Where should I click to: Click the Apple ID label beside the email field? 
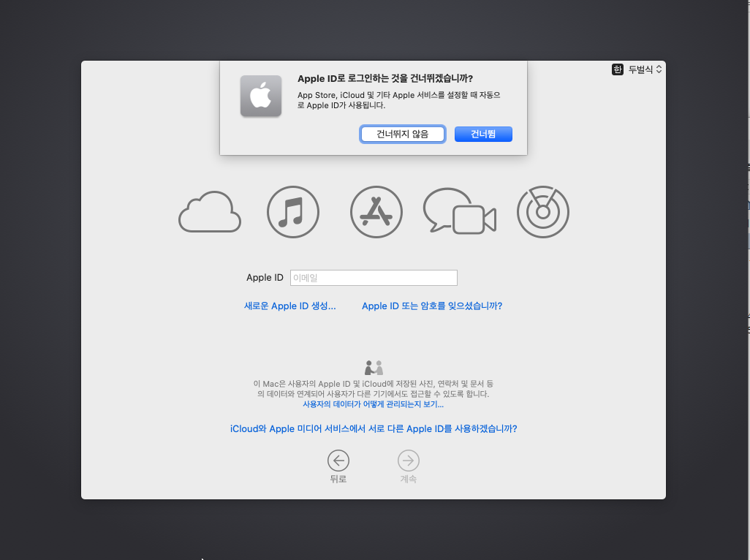pos(265,278)
